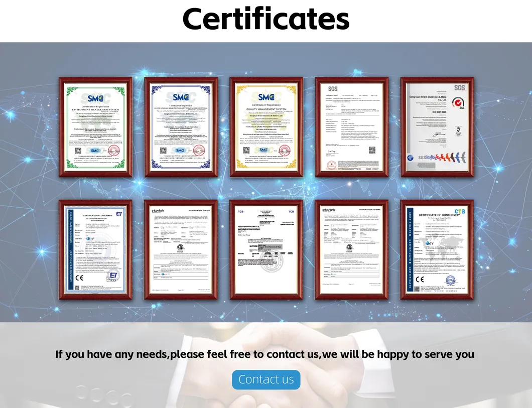Click the ETL logo on the Intertek authorization certificate
This screenshot has height=408, width=532.
point(180,247)
